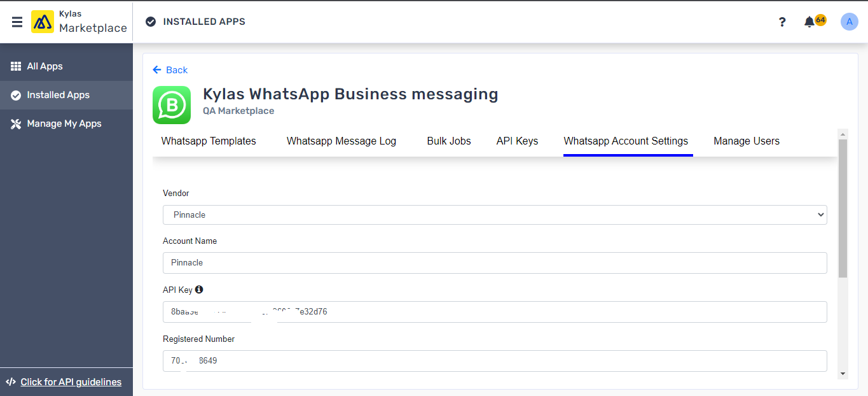Select Installed Apps in sidebar
The width and height of the screenshot is (868, 396).
(x=66, y=95)
